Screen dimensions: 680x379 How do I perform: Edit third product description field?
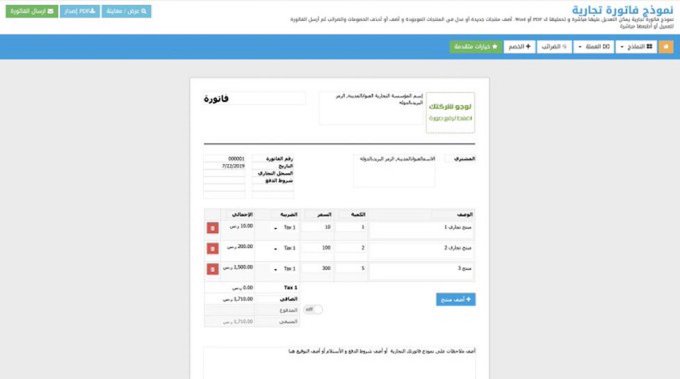point(421,271)
